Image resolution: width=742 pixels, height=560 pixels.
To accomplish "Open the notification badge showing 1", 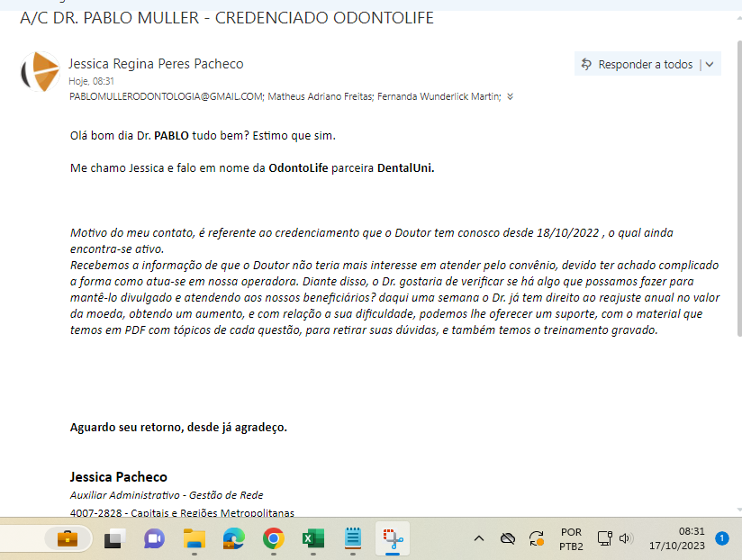I will coord(721,538).
